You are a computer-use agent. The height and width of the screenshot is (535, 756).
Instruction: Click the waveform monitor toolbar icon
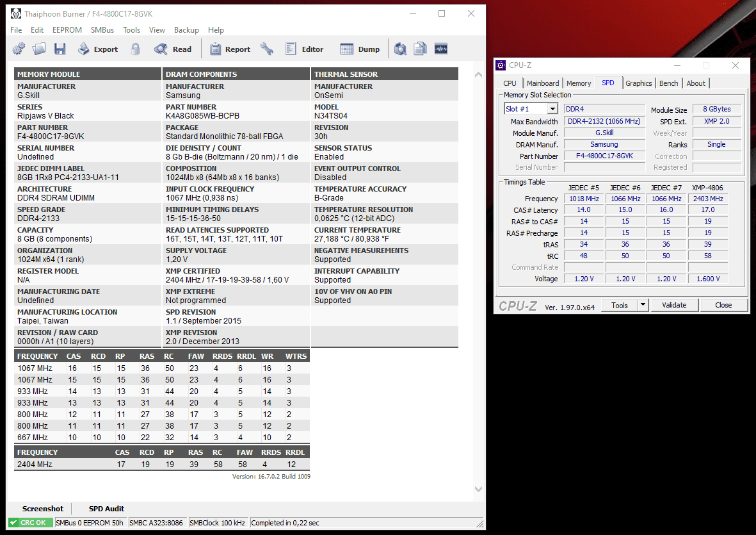pos(440,49)
